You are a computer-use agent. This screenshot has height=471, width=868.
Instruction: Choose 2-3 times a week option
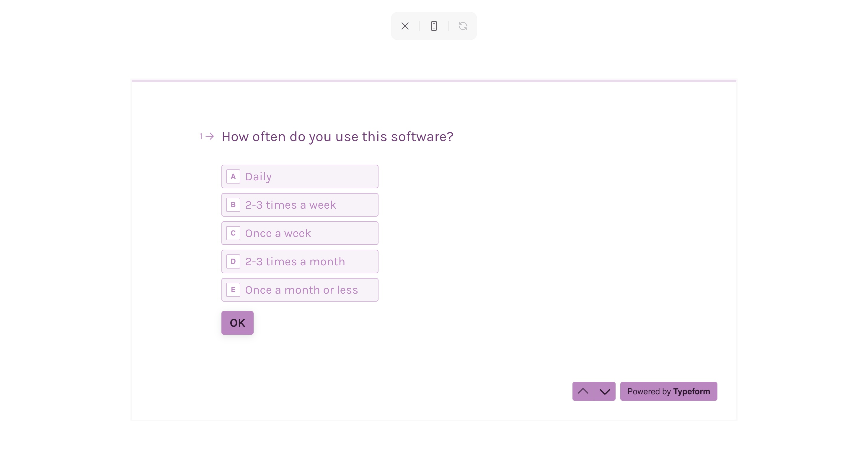click(300, 205)
